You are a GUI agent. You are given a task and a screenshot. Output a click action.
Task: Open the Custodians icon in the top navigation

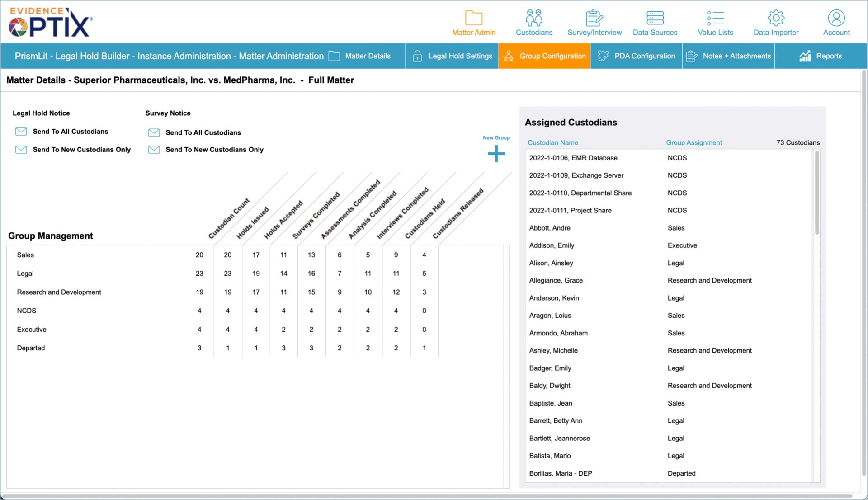[534, 19]
